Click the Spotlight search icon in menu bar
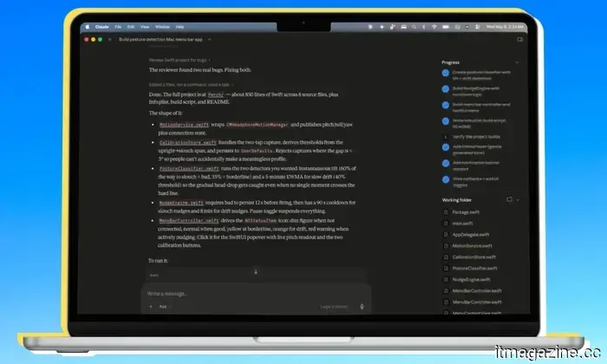Screen dimensions: 607x364 pos(414,27)
